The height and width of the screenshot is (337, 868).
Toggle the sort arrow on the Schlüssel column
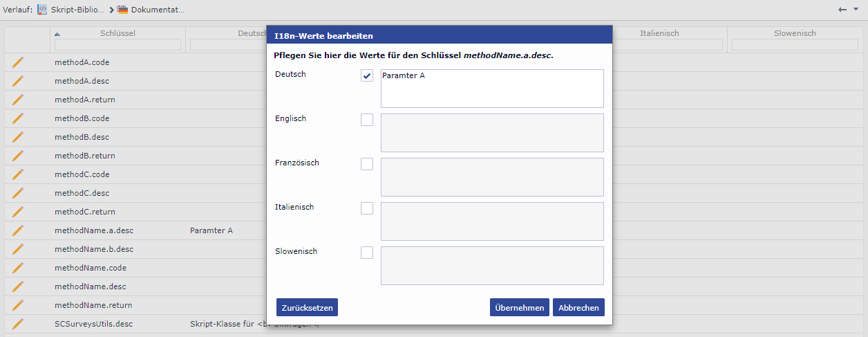pyautogui.click(x=57, y=33)
